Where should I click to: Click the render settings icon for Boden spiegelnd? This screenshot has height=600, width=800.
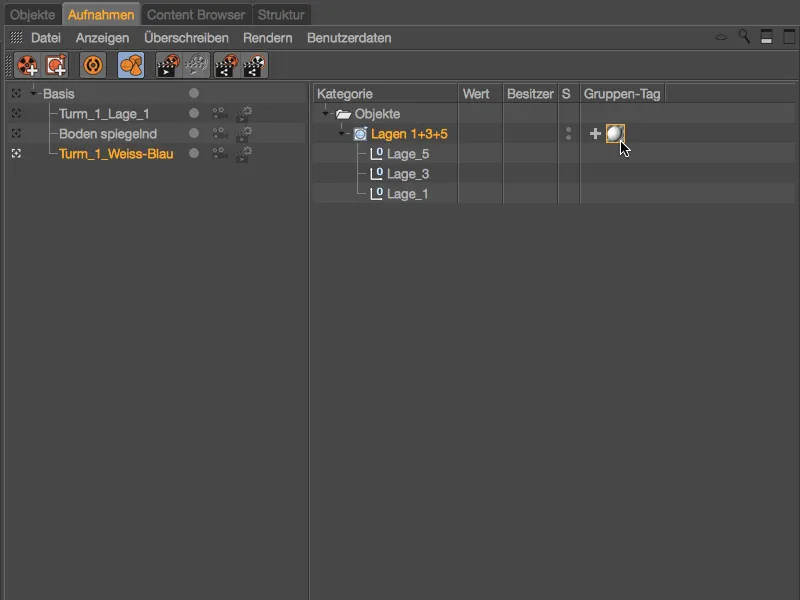point(244,134)
